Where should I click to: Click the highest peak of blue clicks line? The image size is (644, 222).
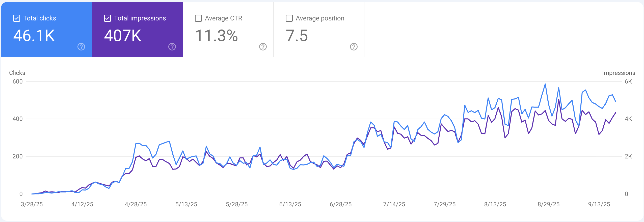click(x=545, y=84)
